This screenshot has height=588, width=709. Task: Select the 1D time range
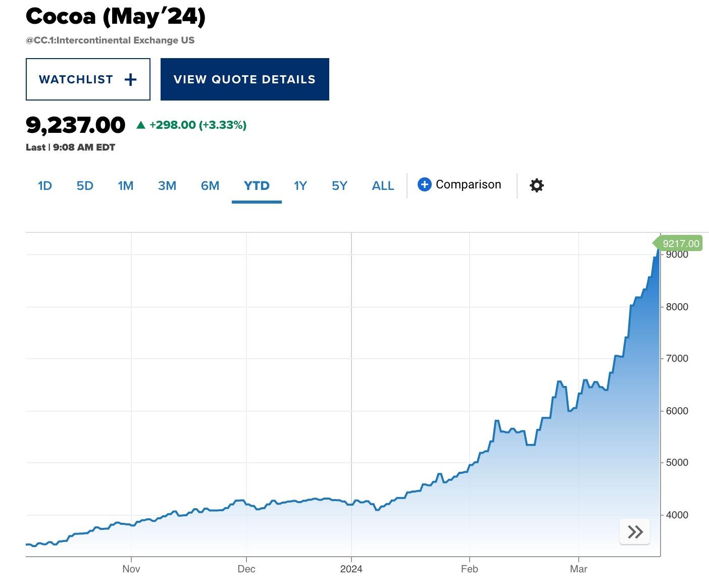coord(45,186)
